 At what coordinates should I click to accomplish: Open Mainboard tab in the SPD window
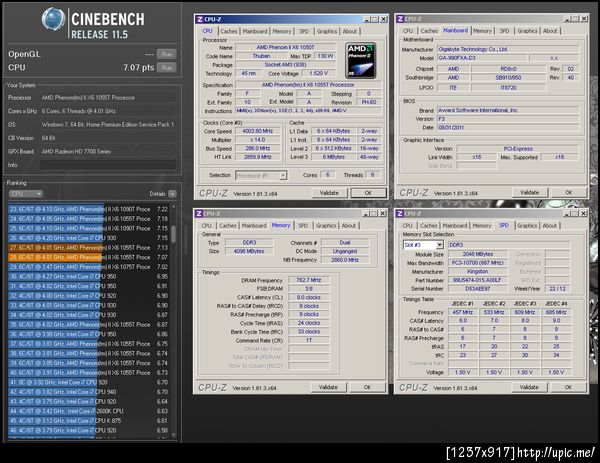coord(455,226)
